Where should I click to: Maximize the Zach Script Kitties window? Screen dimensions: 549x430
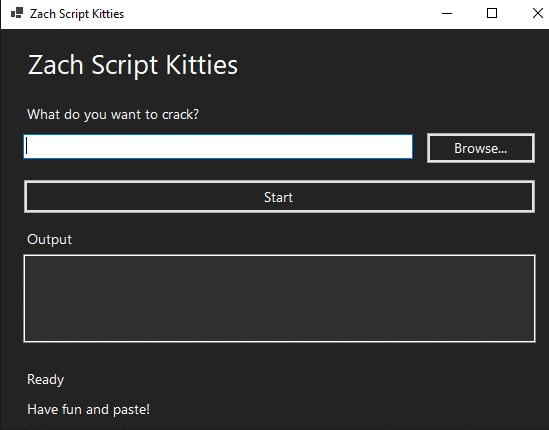coord(492,13)
